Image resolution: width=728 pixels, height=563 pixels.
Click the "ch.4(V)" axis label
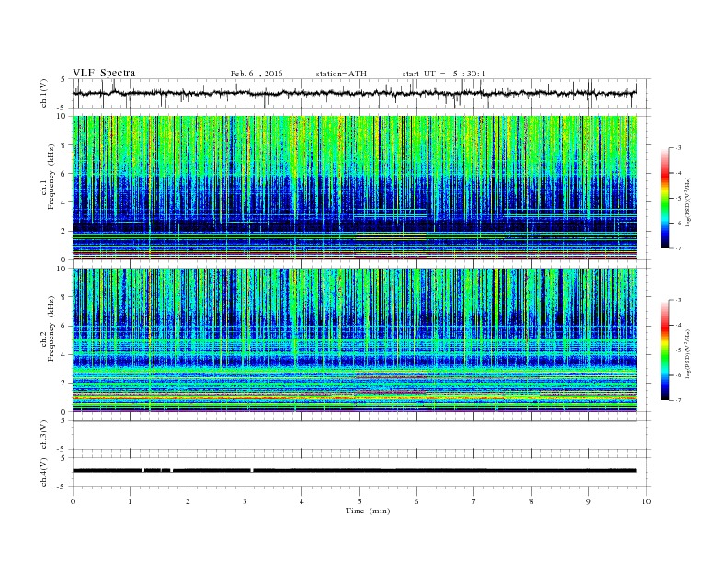tap(44, 472)
